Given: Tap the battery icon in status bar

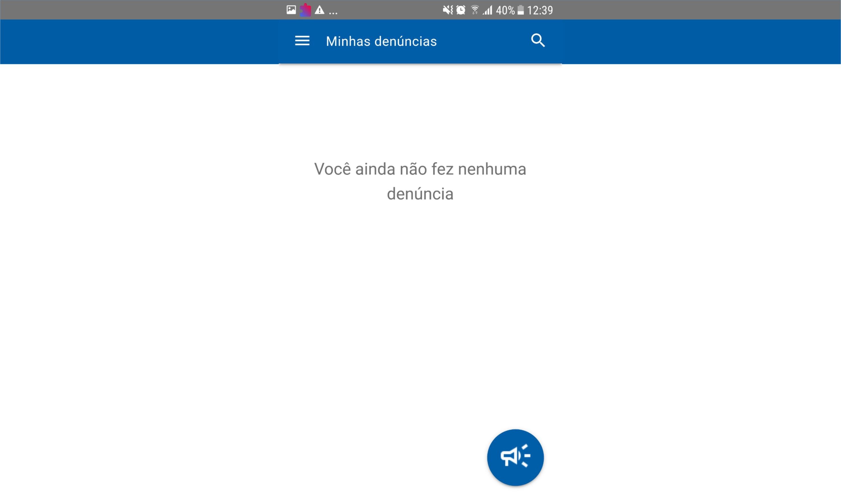Looking at the screenshot, I should 520,10.
